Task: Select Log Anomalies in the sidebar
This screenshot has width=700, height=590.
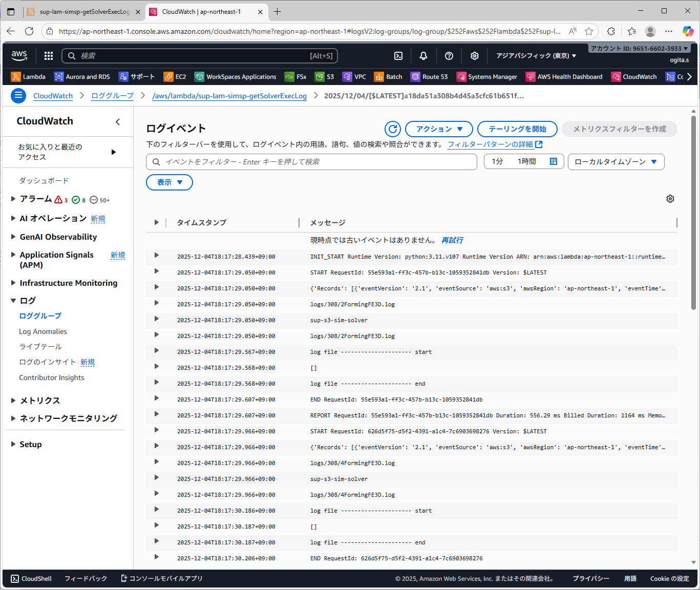Action: [x=43, y=331]
